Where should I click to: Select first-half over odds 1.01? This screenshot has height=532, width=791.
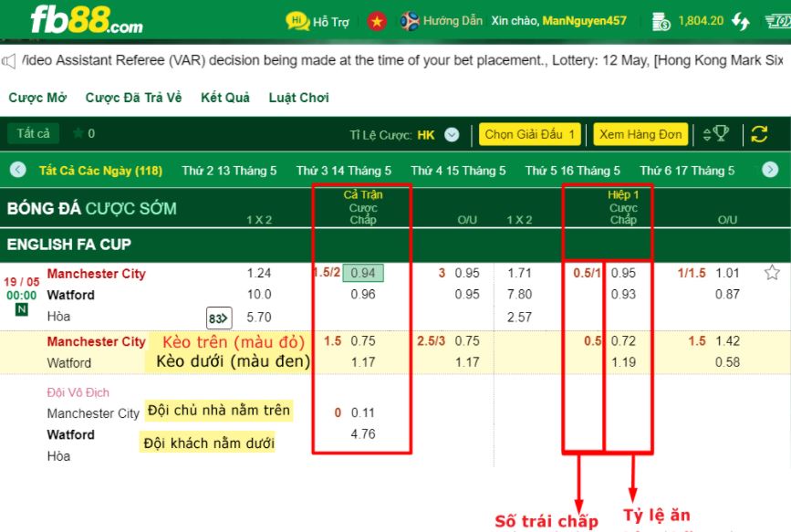727,273
